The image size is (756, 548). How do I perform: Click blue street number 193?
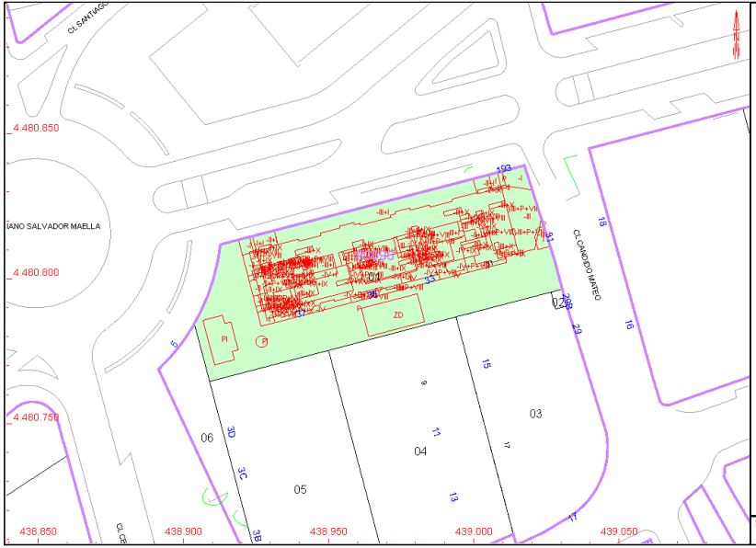pyautogui.click(x=503, y=169)
